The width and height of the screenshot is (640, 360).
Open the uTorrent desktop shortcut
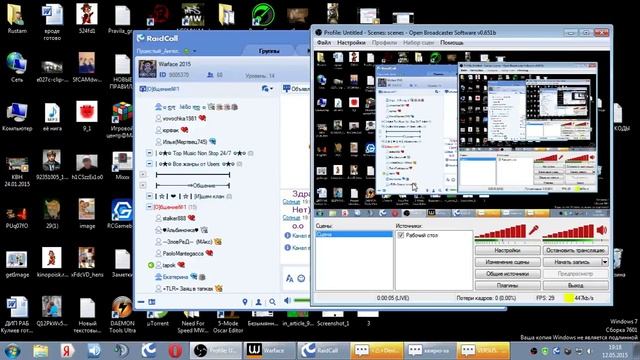(x=158, y=319)
